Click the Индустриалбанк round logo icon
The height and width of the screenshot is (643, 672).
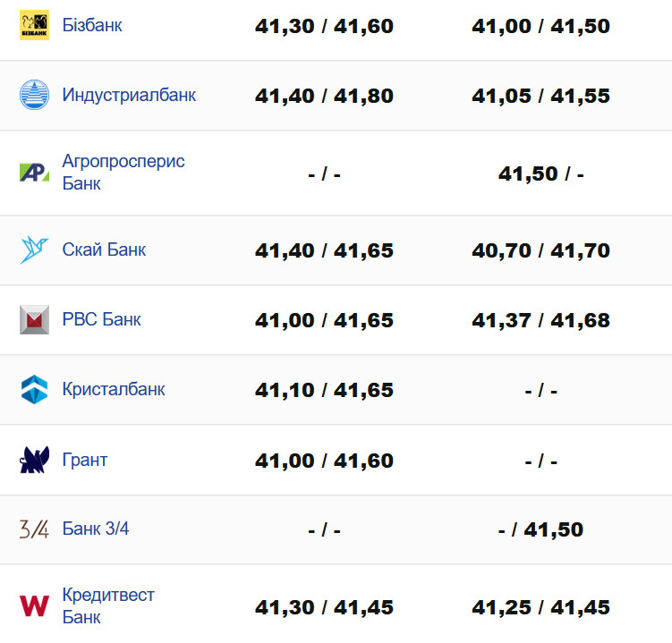34,95
